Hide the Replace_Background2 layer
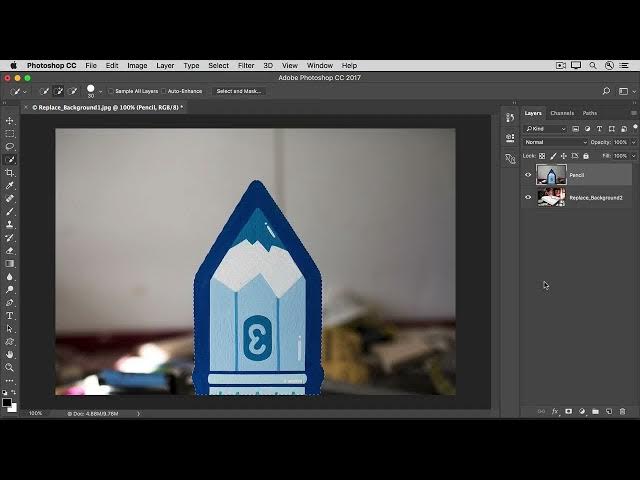The height and width of the screenshot is (480, 640). (528, 198)
